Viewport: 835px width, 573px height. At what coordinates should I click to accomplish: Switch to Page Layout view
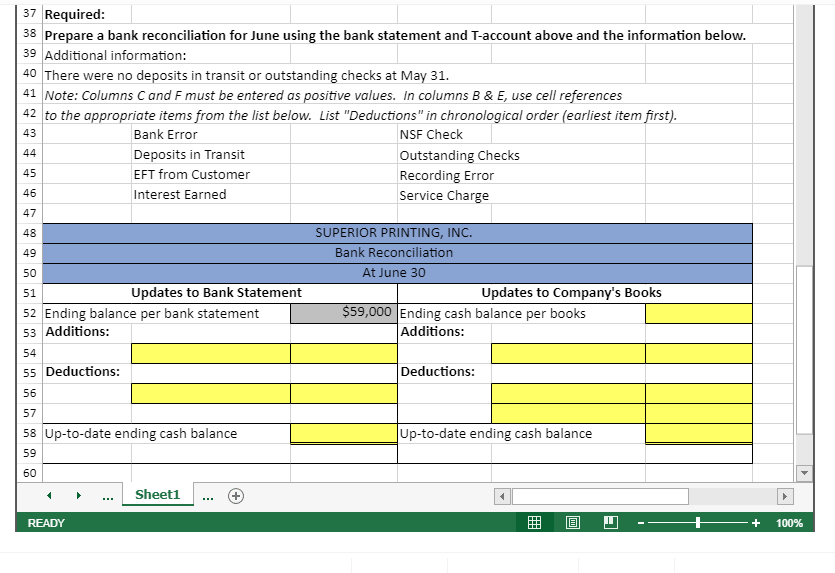coord(572,522)
